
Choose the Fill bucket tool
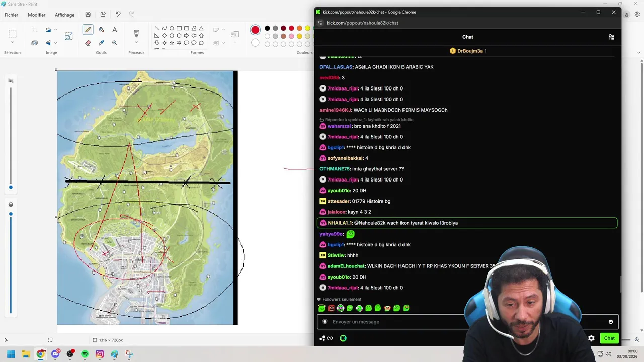[x=101, y=30]
